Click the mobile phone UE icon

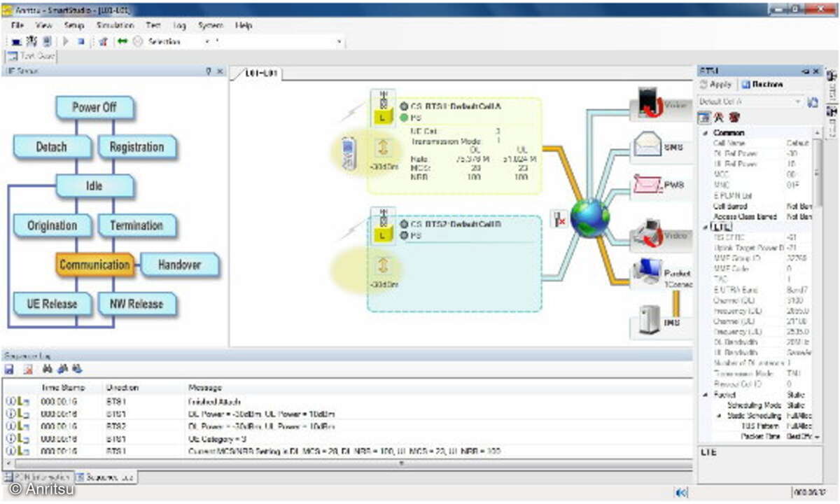pyautogui.click(x=349, y=153)
